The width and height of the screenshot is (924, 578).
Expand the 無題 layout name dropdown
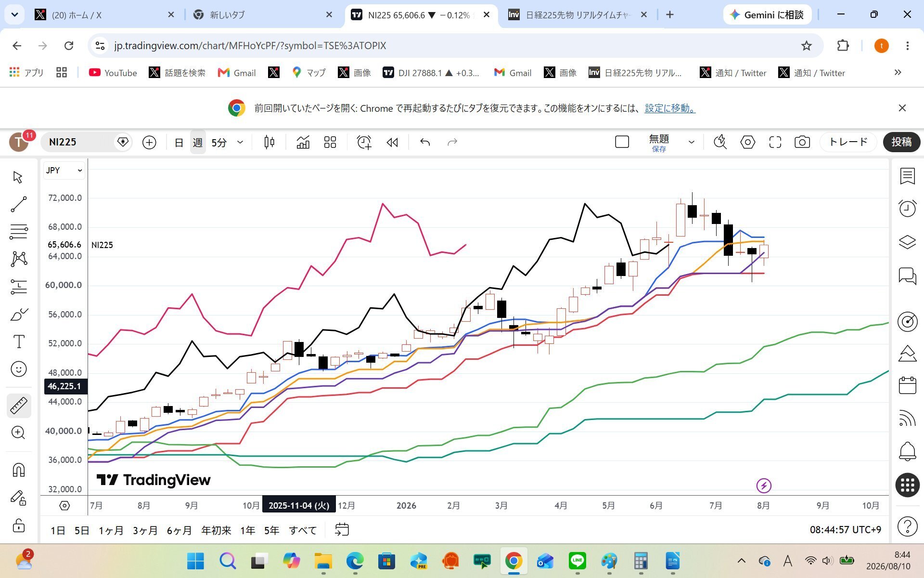click(x=692, y=142)
